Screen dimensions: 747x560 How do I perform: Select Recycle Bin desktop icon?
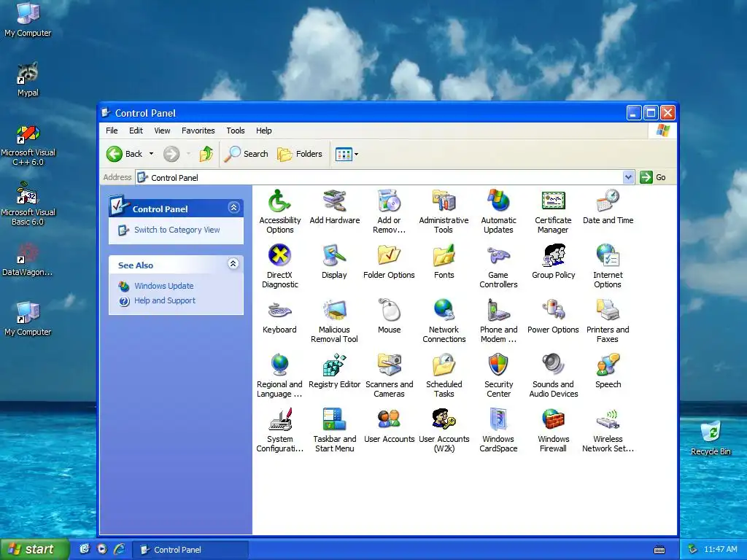click(x=711, y=437)
